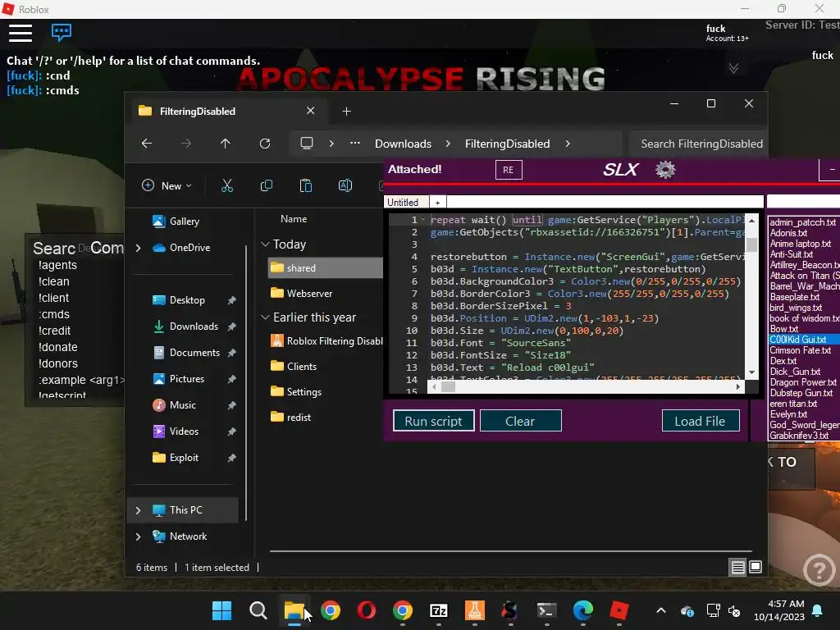Open Pictures in quick access
Screen dimensions: 840x630
(186, 379)
